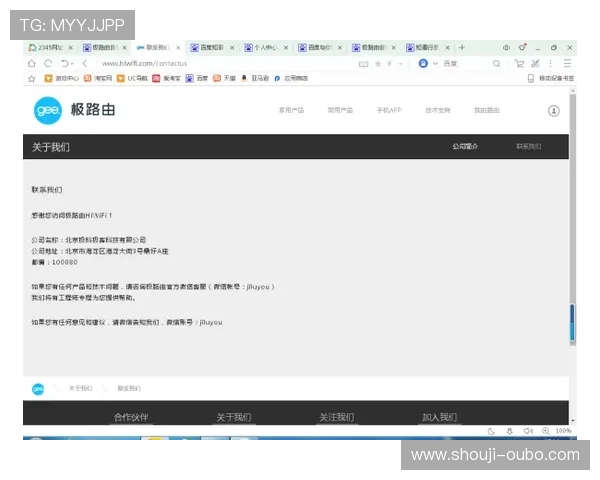Click the scrollbar down arrow
Screen dimensions: 600x480
pos(573,421)
